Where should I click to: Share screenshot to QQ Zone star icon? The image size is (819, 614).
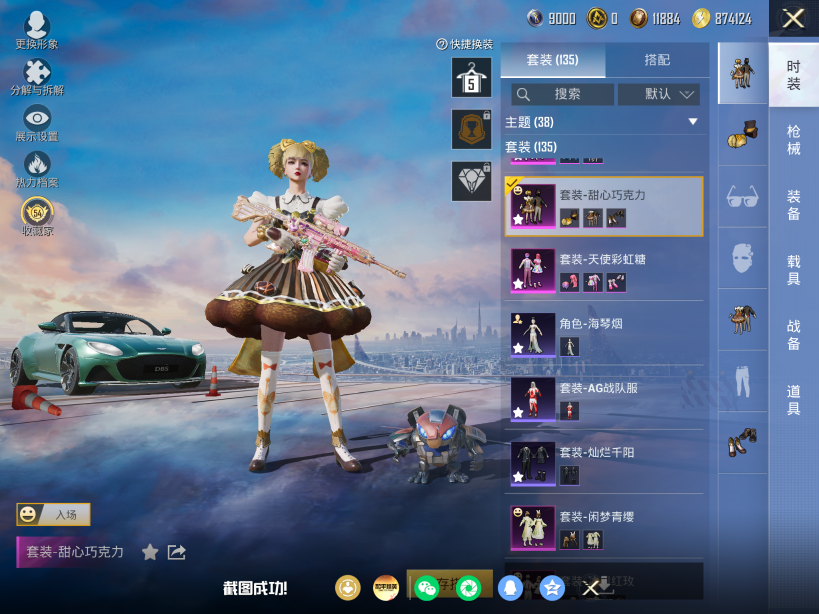(552, 588)
